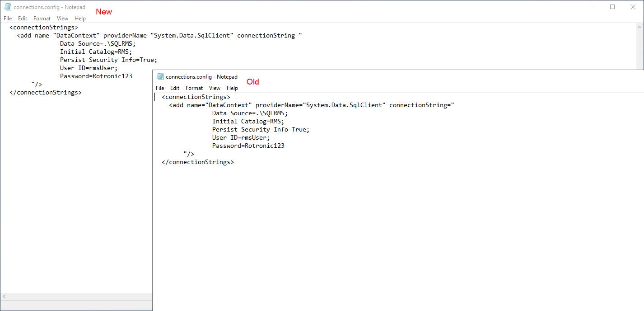The height and width of the screenshot is (311, 644).
Task: Click Notepad icon in Old window title bar
Action: [160, 76]
